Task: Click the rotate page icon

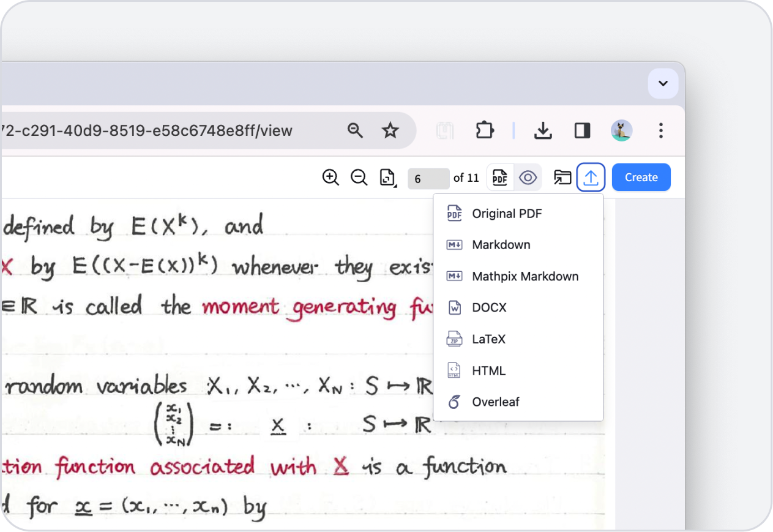Action: click(387, 178)
